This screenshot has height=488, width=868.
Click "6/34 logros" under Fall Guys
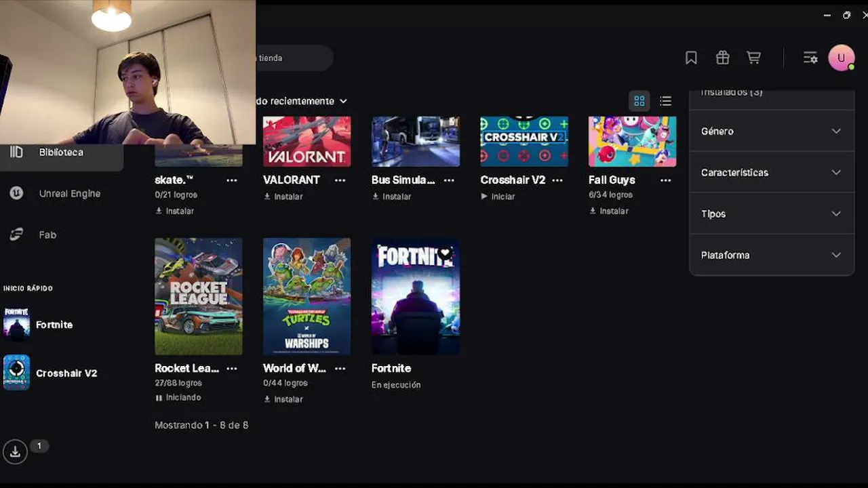click(x=610, y=195)
